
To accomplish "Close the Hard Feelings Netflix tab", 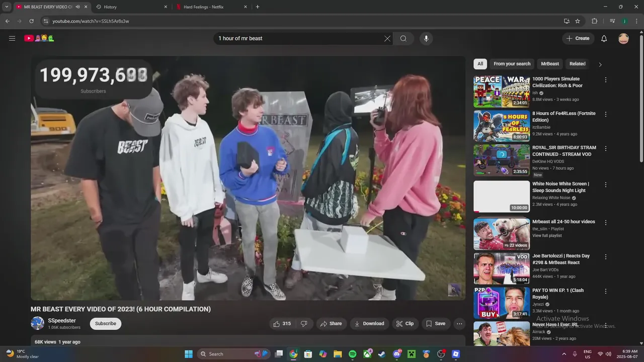I will (246, 7).
